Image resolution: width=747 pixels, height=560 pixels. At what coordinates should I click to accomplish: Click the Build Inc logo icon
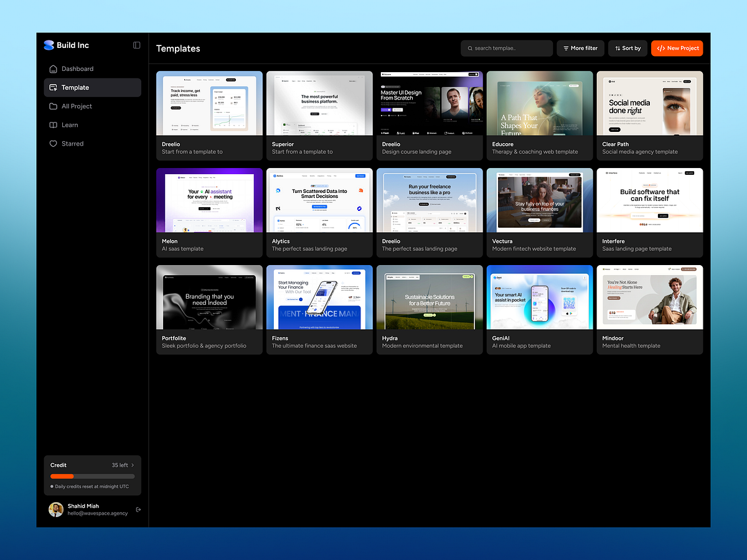[49, 45]
